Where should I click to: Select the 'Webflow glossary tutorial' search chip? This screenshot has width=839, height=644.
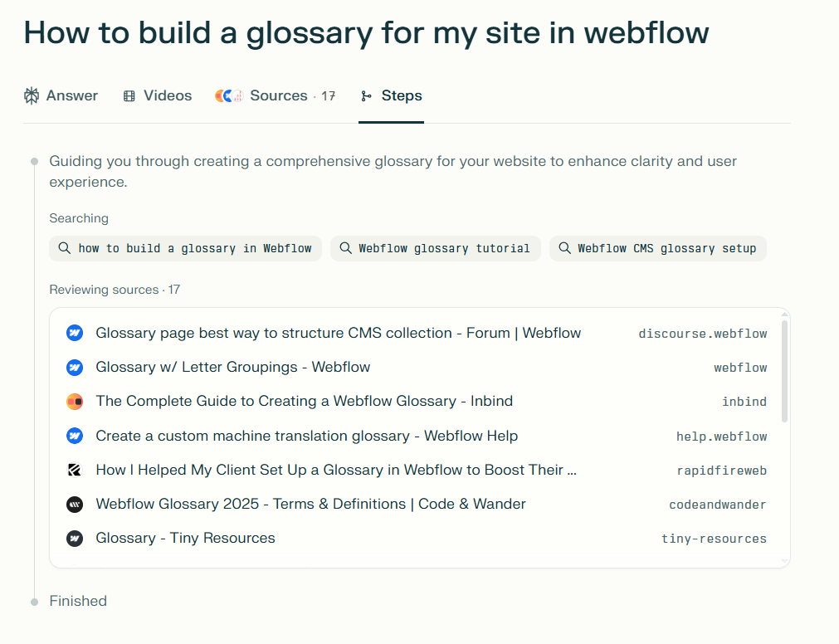435,247
